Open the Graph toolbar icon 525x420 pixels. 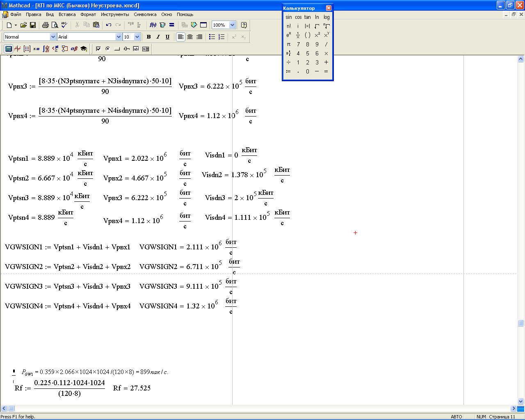pyautogui.click(x=18, y=49)
